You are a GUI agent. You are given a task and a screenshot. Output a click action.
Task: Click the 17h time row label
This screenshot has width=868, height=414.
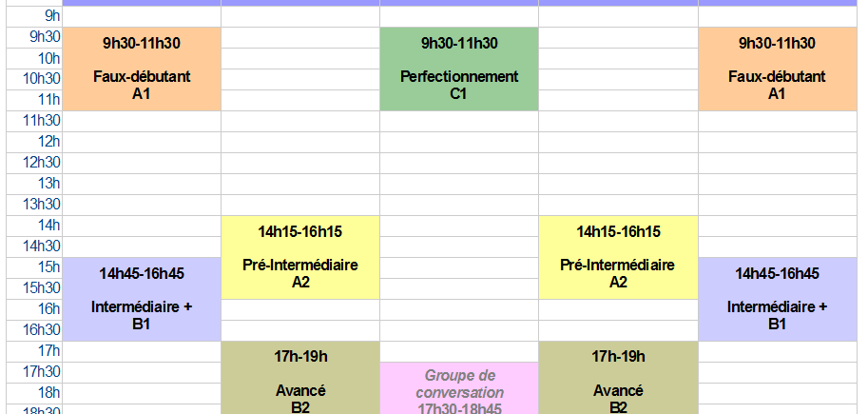[x=48, y=351]
